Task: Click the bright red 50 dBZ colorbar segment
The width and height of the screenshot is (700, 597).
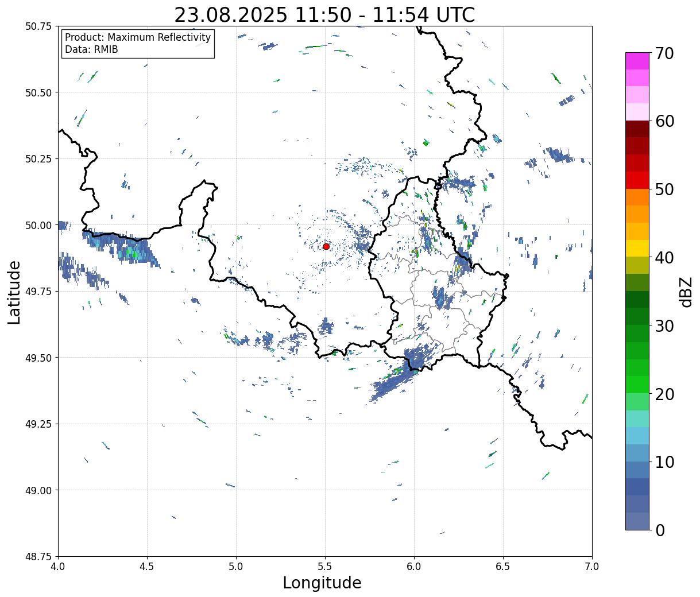Action: [637, 180]
